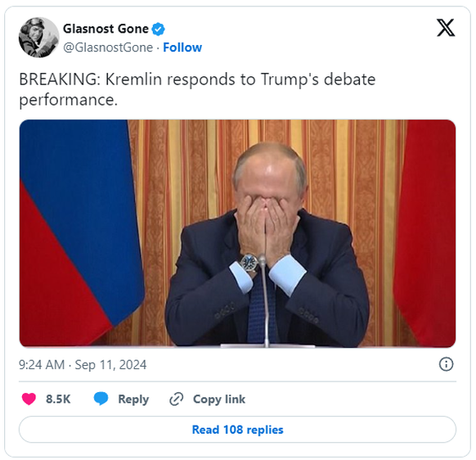Viewport: 476px width, 460px height.
Task: Click the @GlasnostGone handle
Action: point(108,47)
